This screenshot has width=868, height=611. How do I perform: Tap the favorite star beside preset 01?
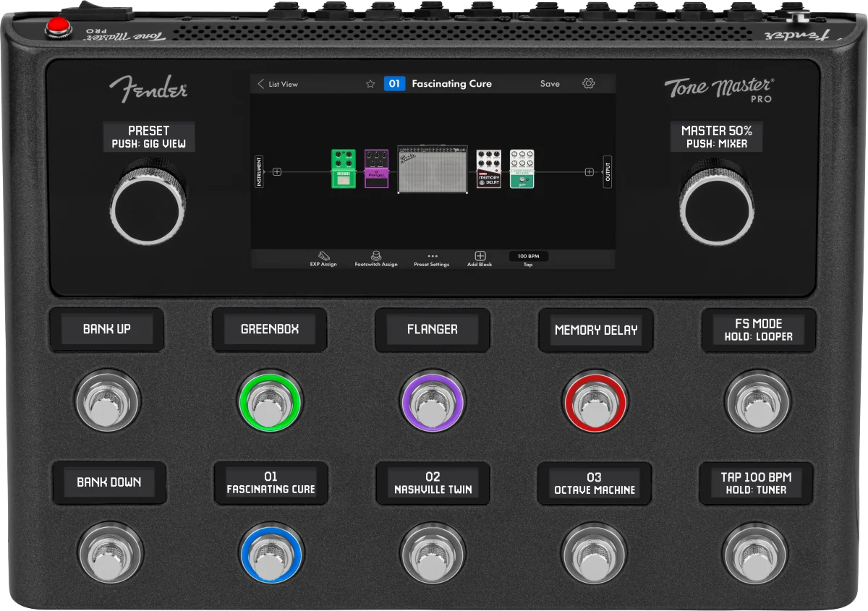370,84
